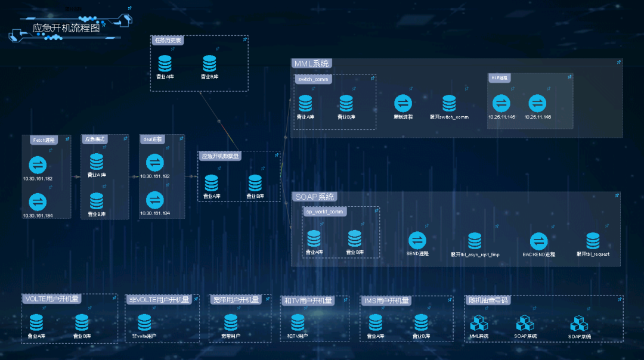
Task: Click the 和TV用户 database icon
Action: [x=298, y=322]
